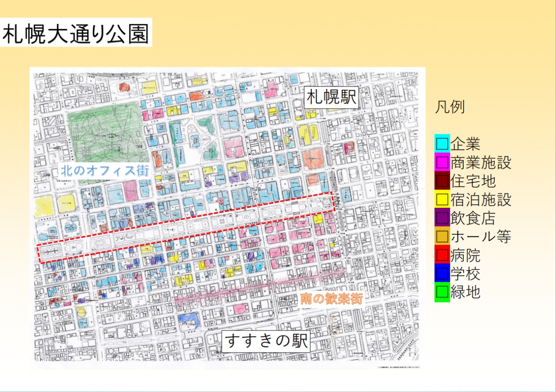556x392 pixels.
Task: Click the magenta 商業施設 legend swatch
Action: 442,162
